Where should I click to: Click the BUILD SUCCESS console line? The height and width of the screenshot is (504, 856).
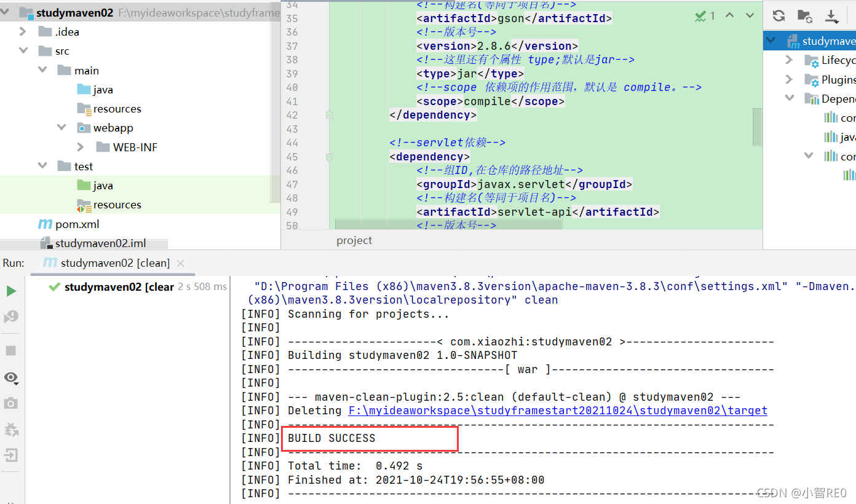(331, 438)
